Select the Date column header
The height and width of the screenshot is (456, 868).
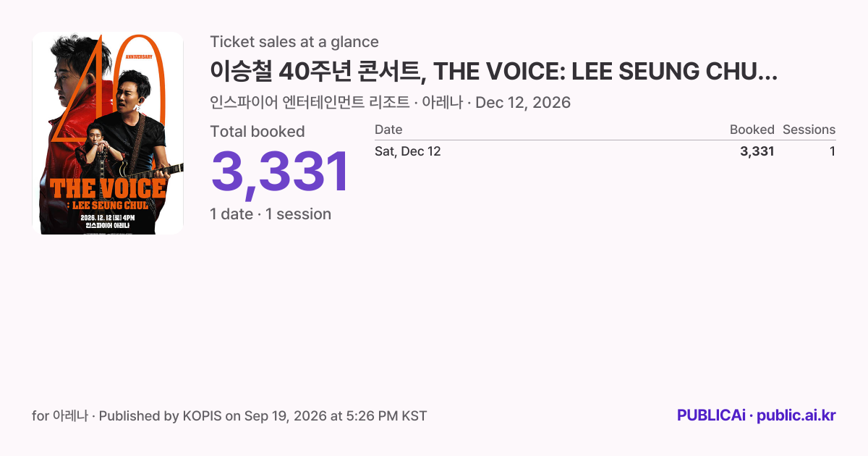[388, 130]
